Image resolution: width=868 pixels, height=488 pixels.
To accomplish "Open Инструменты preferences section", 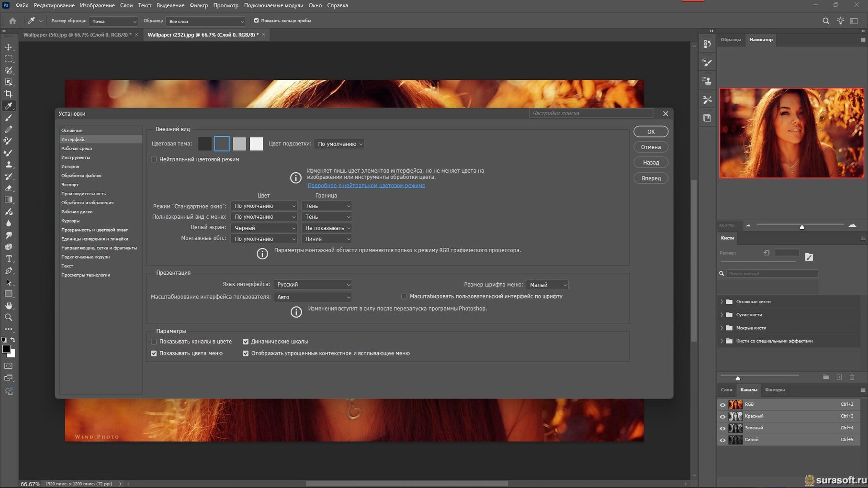I will 76,157.
